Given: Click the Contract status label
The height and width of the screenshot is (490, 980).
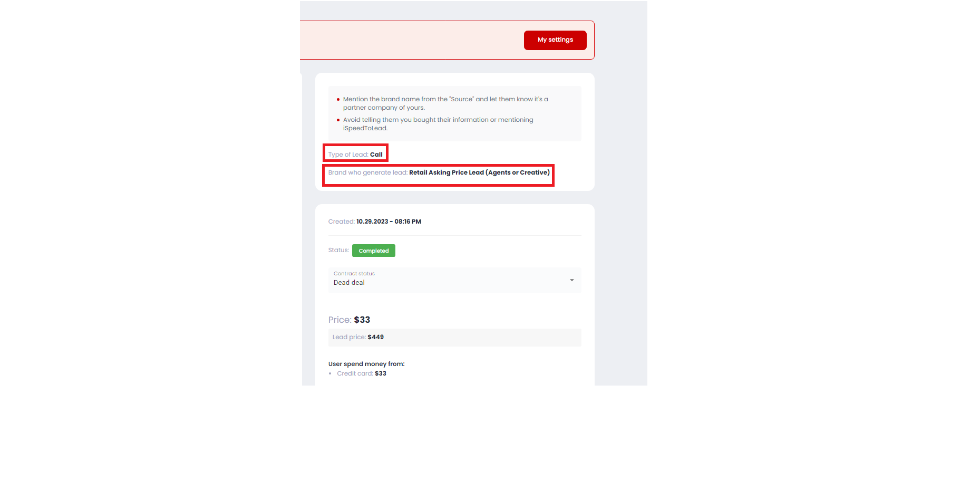Looking at the screenshot, I should [x=354, y=273].
